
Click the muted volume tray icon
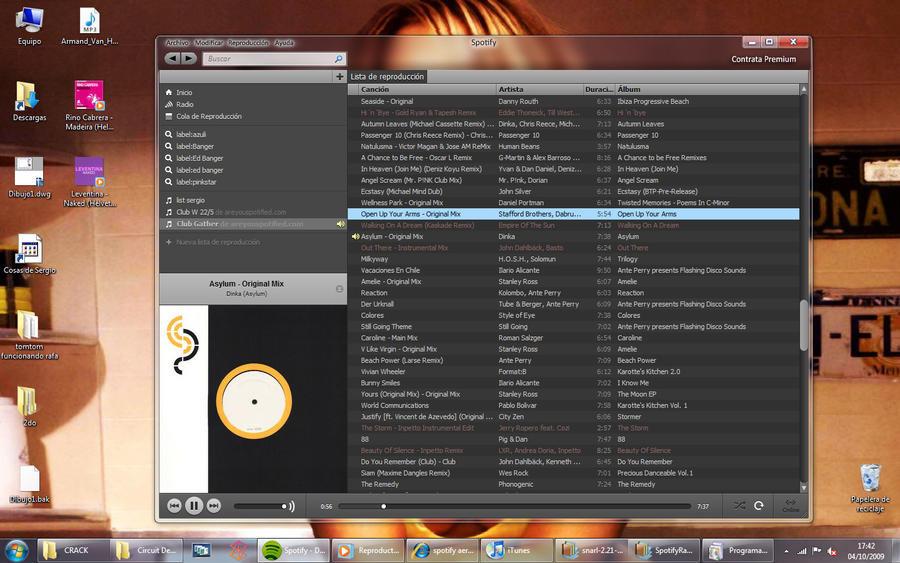click(x=831, y=552)
